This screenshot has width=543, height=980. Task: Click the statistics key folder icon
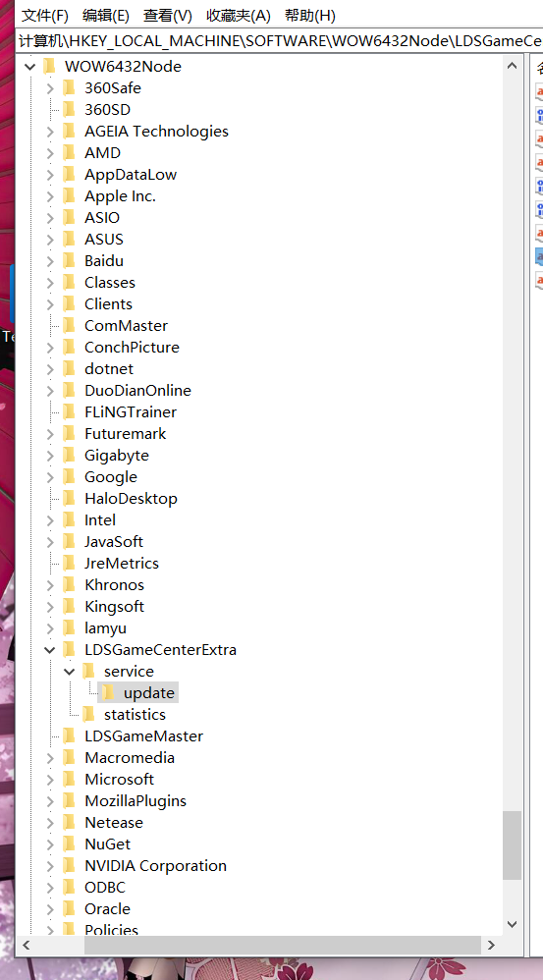pos(88,714)
